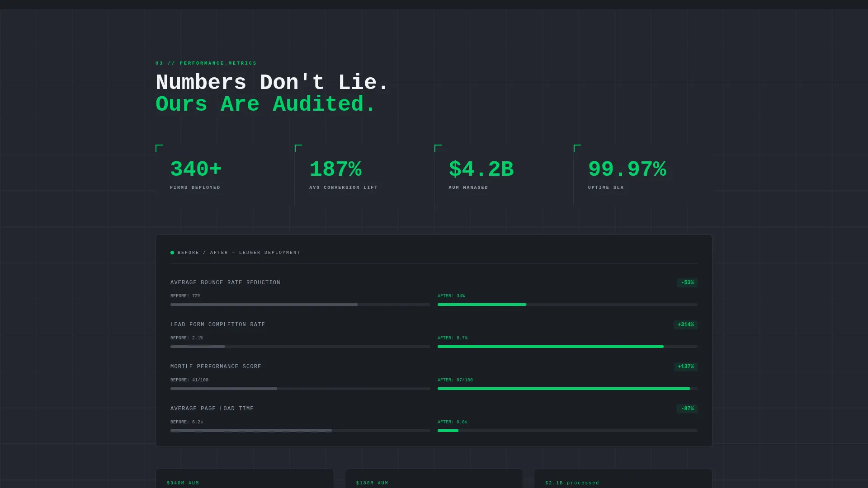Click the UPTIME SLA label
Screen dimensions: 868x488
[x=606, y=188]
